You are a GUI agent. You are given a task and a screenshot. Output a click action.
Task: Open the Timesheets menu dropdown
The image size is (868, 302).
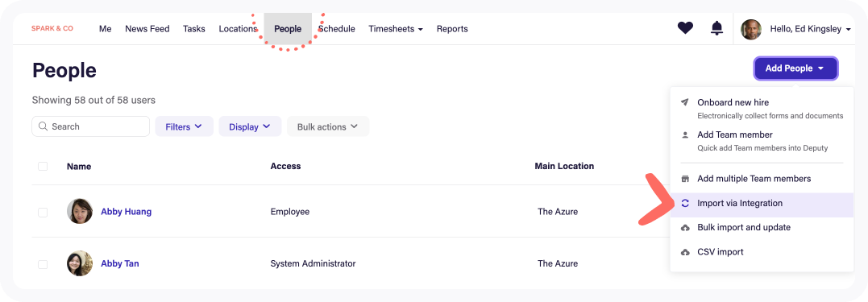coord(396,29)
